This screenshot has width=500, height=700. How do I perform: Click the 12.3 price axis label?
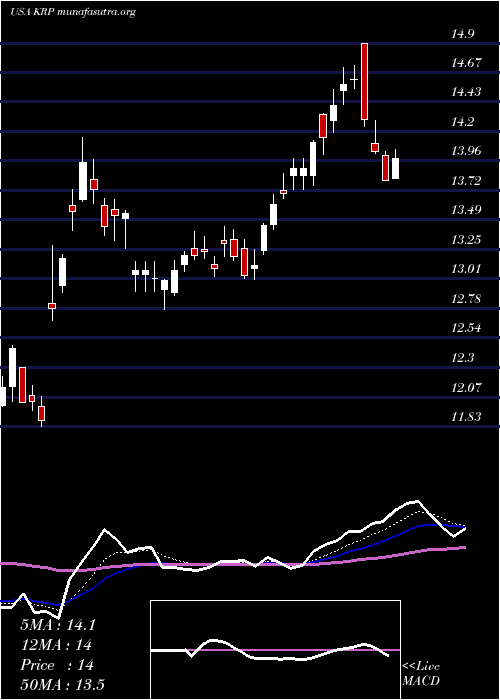click(464, 358)
